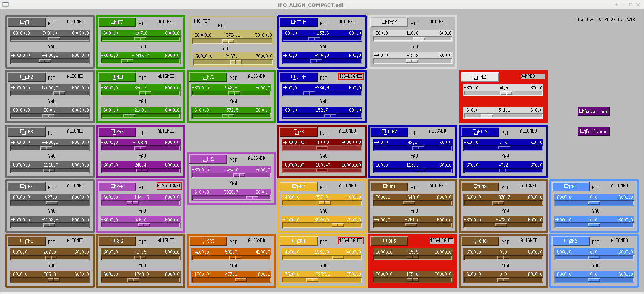Click the MC3 related display button
This screenshot has width=644, height=294.
(x=117, y=22)
